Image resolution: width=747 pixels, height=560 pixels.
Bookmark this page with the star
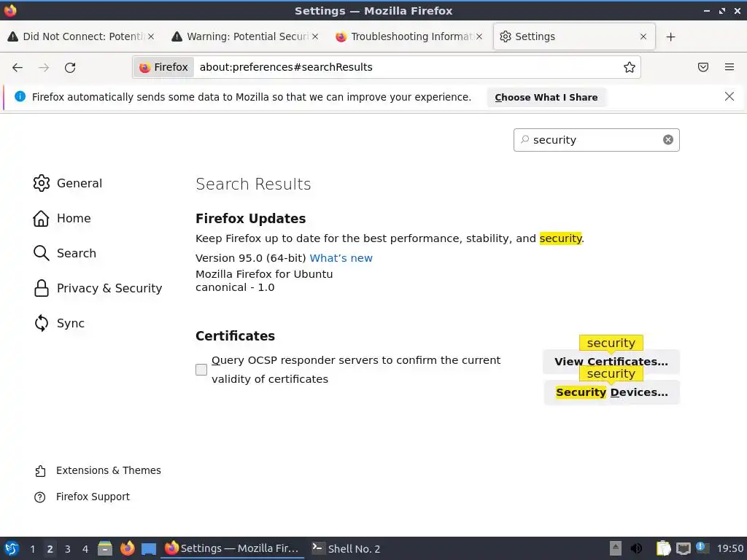pyautogui.click(x=630, y=67)
